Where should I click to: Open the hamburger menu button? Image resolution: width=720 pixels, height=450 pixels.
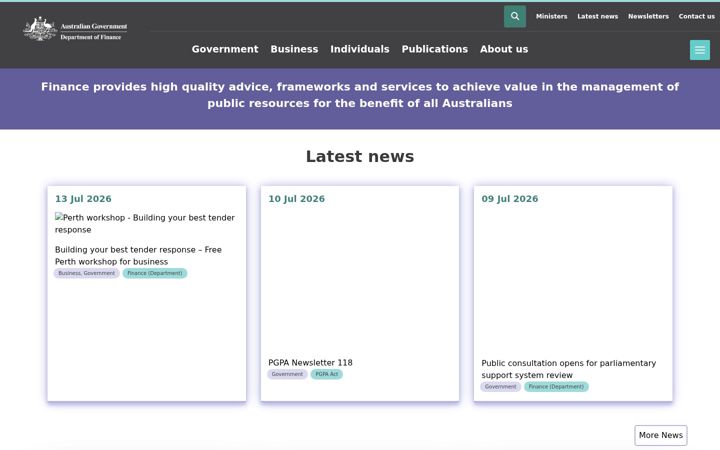(x=699, y=50)
